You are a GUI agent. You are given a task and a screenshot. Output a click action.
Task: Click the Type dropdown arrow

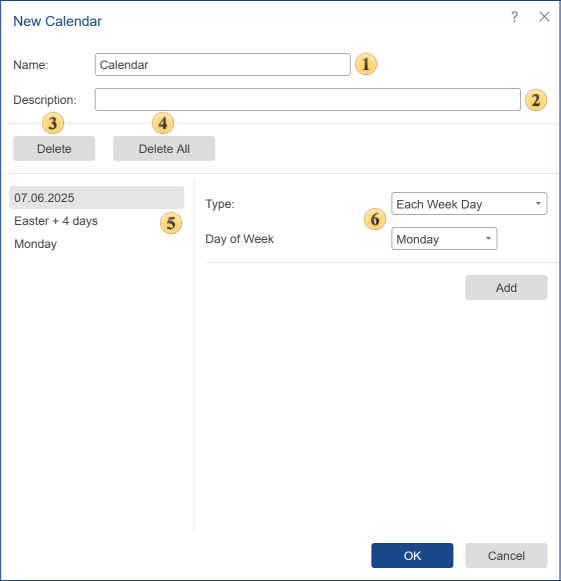click(x=538, y=203)
